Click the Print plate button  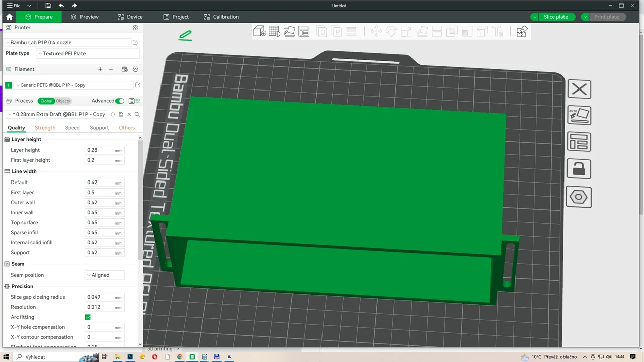[x=607, y=17]
